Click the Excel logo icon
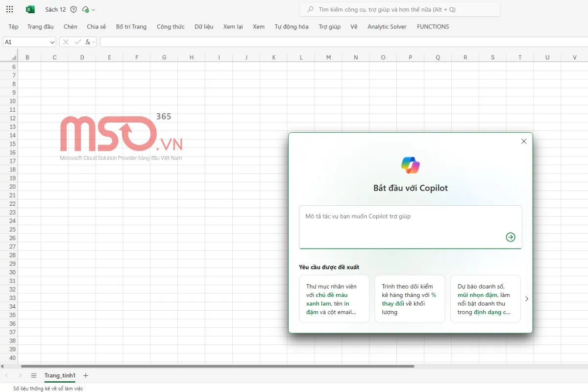Screen dimensions: 588x392 tap(30, 9)
